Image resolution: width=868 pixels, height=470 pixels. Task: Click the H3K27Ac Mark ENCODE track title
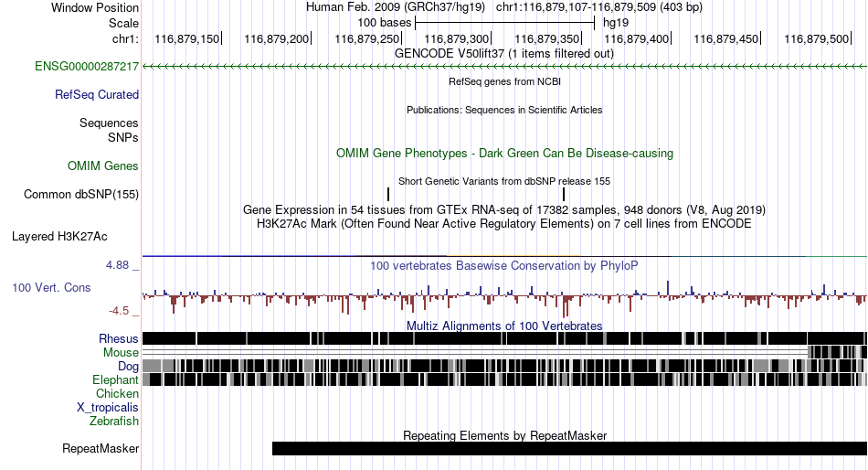pyautogui.click(x=504, y=224)
